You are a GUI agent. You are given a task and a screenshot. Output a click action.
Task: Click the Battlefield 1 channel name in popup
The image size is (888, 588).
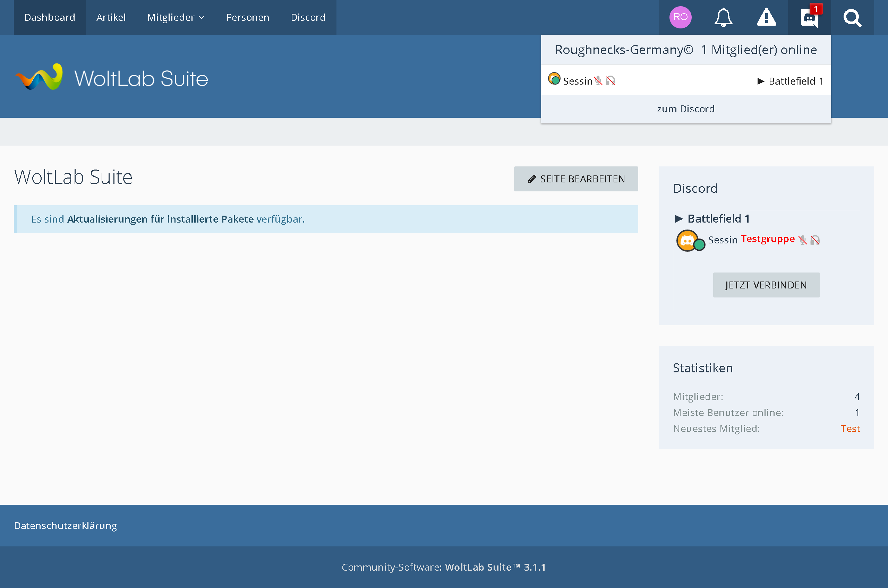click(x=796, y=81)
